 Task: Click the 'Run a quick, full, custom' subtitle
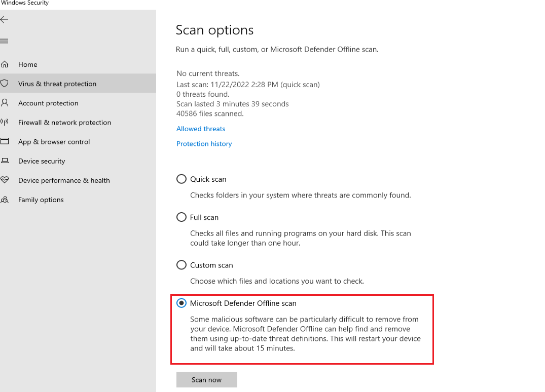point(277,50)
